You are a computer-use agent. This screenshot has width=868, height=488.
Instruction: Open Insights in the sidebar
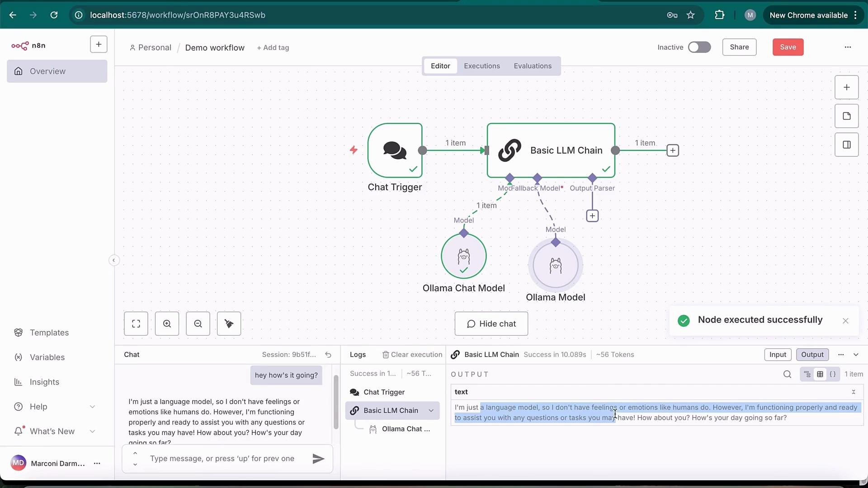(44, 382)
